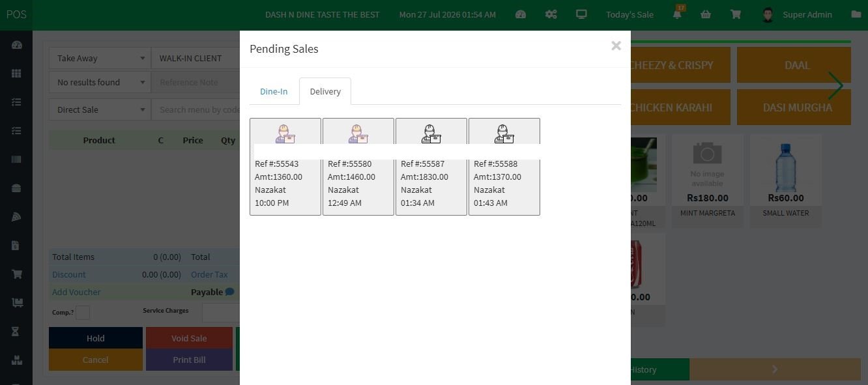
Task: Add SMALL WATER product
Action: click(x=786, y=180)
